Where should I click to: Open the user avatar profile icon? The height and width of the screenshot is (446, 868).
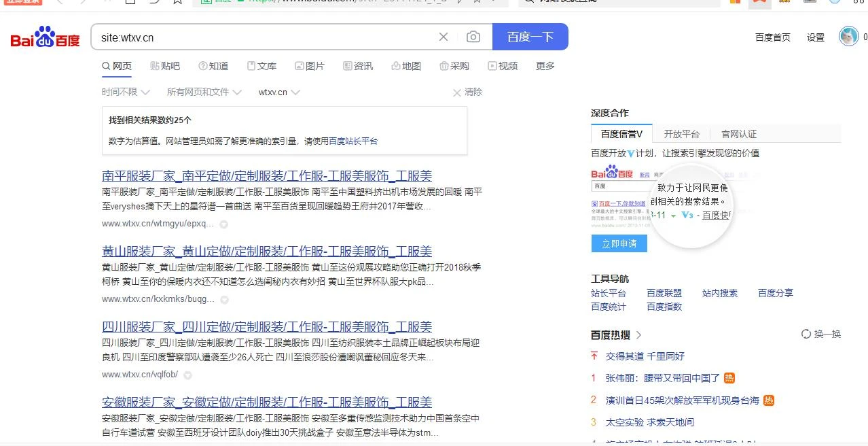[x=848, y=37]
